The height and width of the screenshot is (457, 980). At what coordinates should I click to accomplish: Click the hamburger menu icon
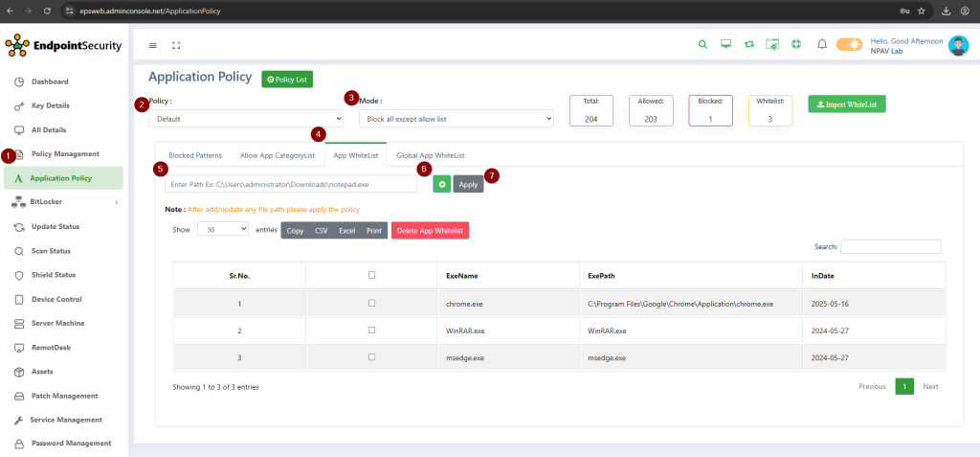[x=153, y=45]
